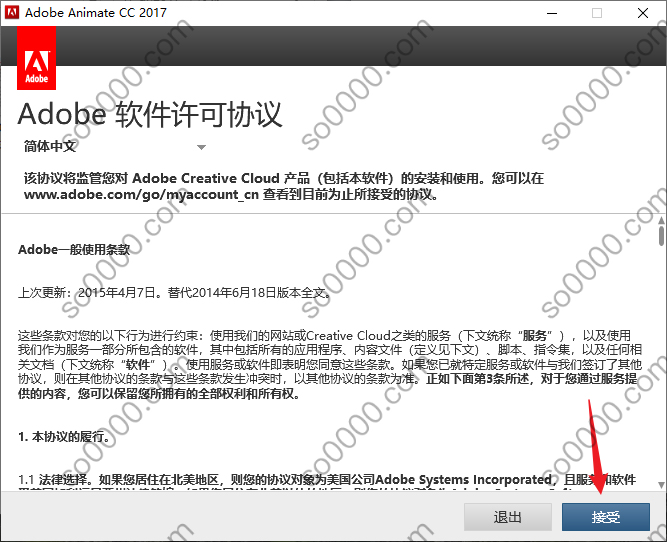Screen dimensions: 667x542
Task: Click the '1.1 法律选择' paragraph
Action: tap(327, 483)
